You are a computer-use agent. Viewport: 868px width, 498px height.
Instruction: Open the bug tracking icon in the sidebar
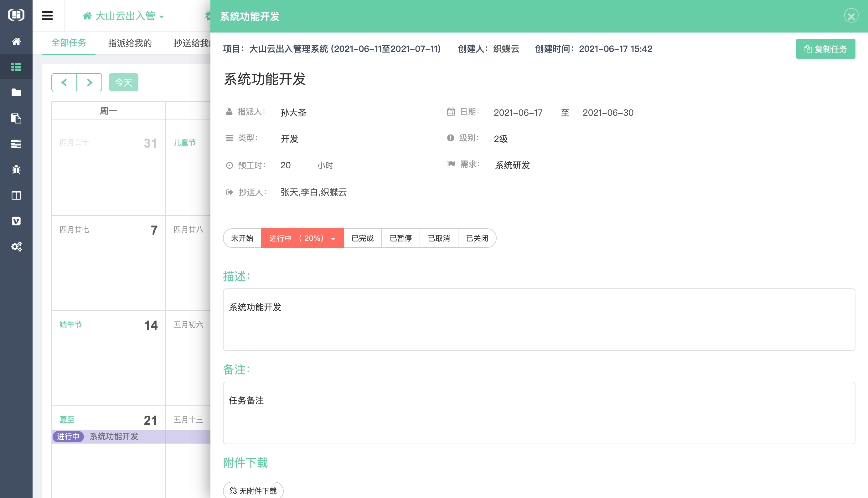tap(16, 170)
